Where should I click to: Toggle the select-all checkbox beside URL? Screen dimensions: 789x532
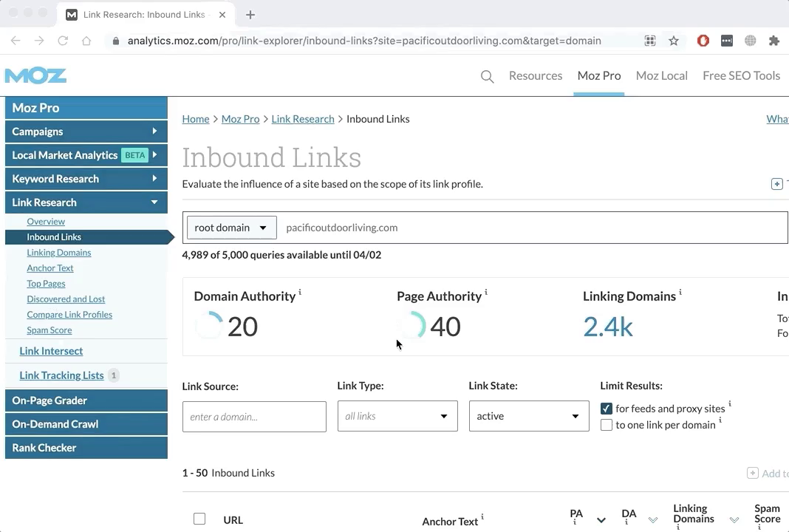pos(199,519)
